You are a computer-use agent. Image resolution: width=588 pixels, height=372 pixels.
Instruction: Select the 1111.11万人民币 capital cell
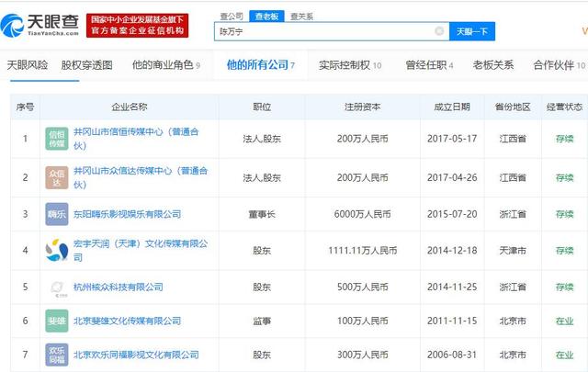pos(363,251)
